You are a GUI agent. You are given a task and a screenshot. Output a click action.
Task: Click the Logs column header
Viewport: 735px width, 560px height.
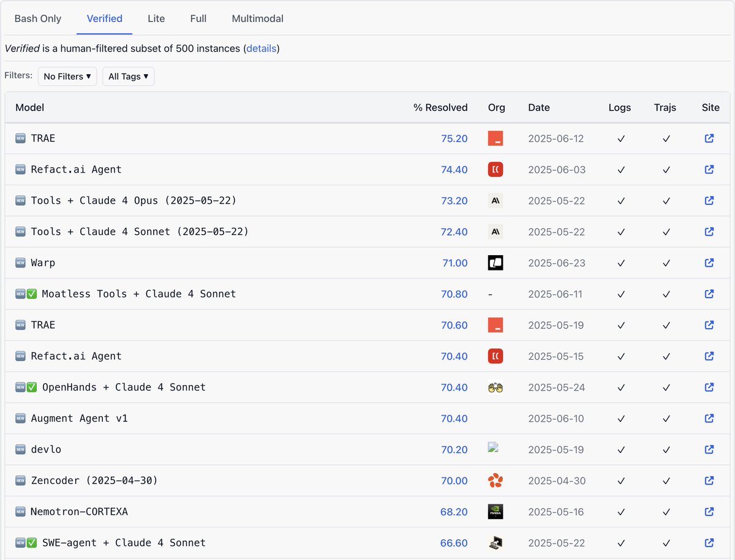(x=620, y=108)
